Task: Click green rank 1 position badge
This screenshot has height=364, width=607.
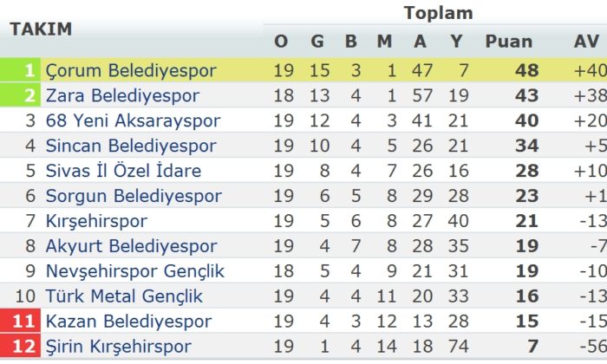Action: coord(20,70)
